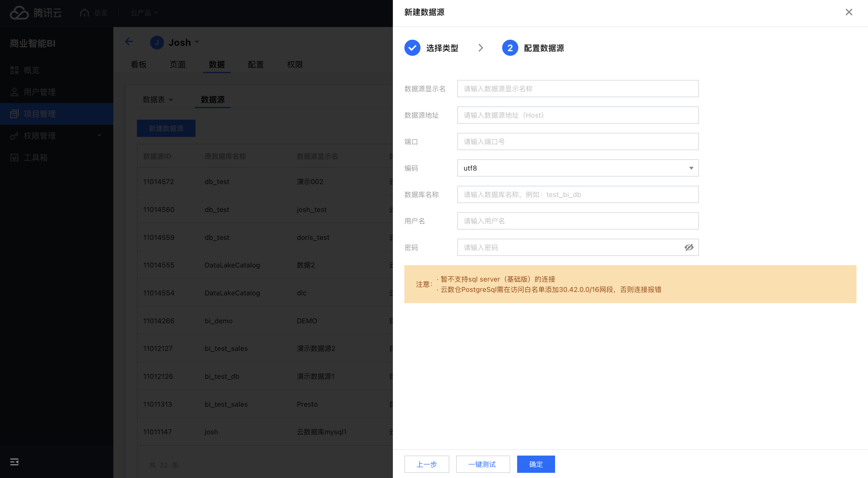868x478 pixels.
Task: Expand the 权限管理 sidebar submenu chevron
Action: click(100, 135)
